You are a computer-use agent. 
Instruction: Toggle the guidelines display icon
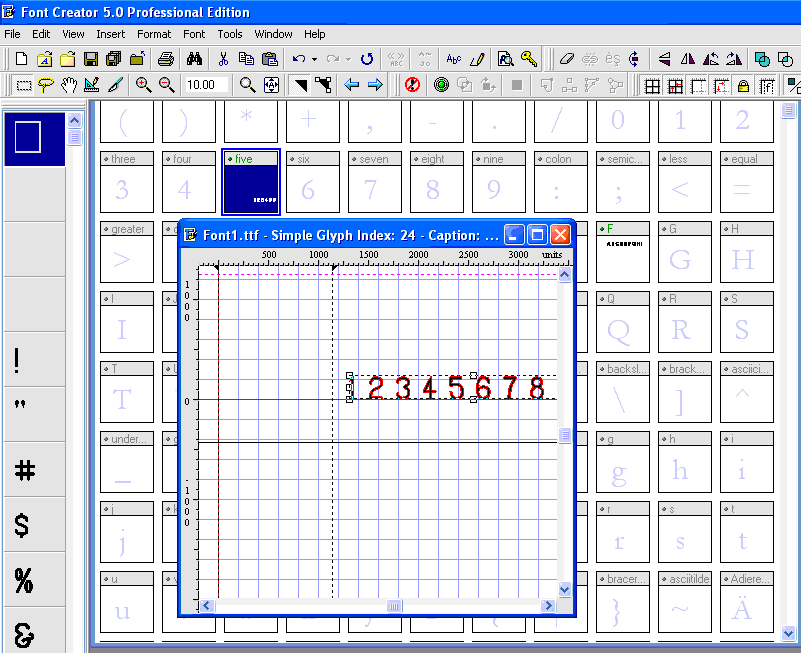[x=698, y=86]
